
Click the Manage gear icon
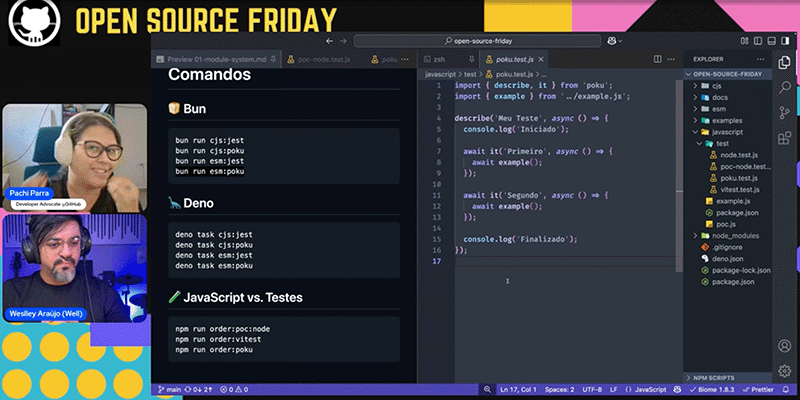(x=783, y=370)
